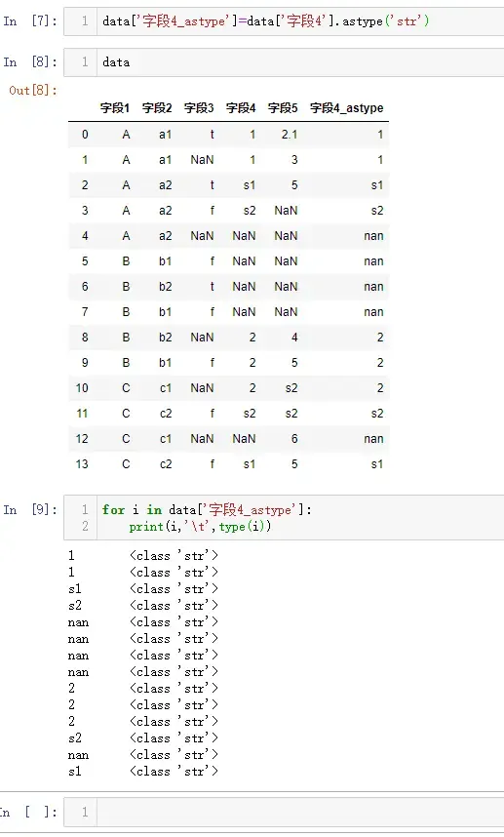The image size is (504, 837).
Task: Click row index 4 in the dataframe
Action: coord(85,236)
